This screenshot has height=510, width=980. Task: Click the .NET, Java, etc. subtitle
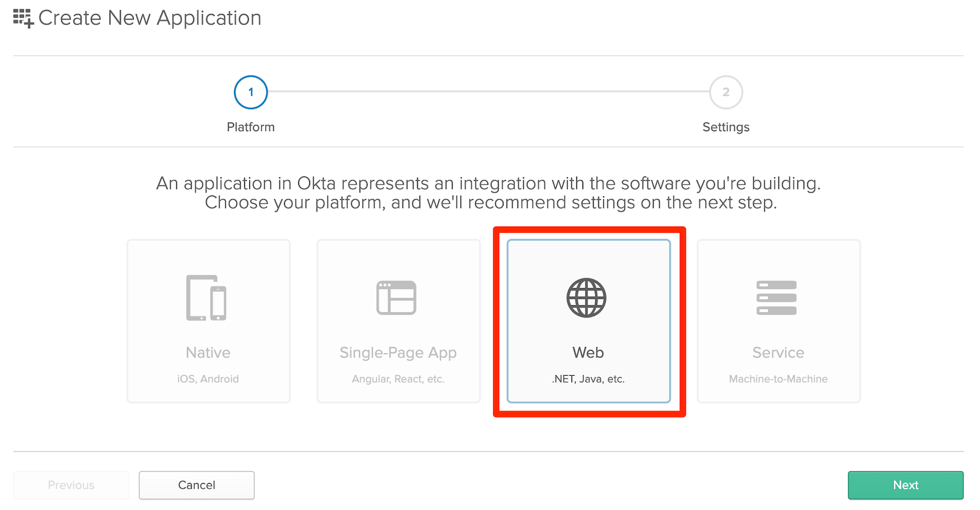click(588, 379)
